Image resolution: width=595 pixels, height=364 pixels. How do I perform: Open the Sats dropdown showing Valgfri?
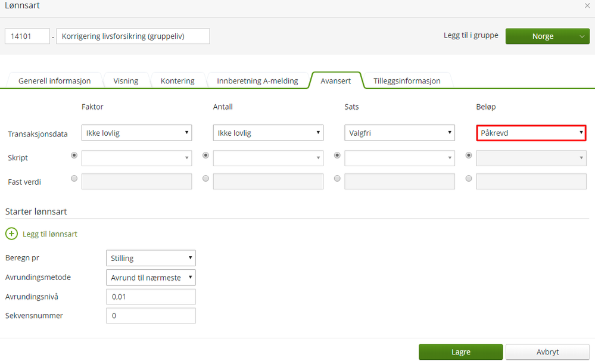coord(400,133)
